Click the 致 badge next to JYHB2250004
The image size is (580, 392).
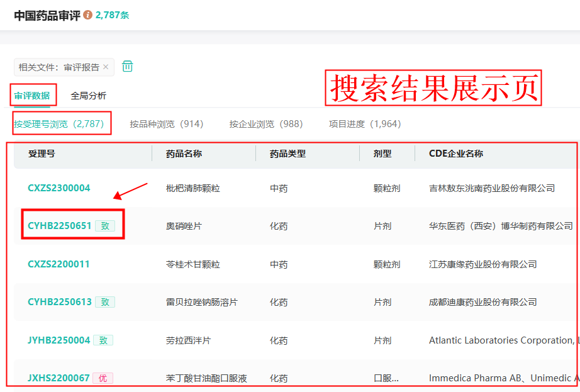pos(104,340)
